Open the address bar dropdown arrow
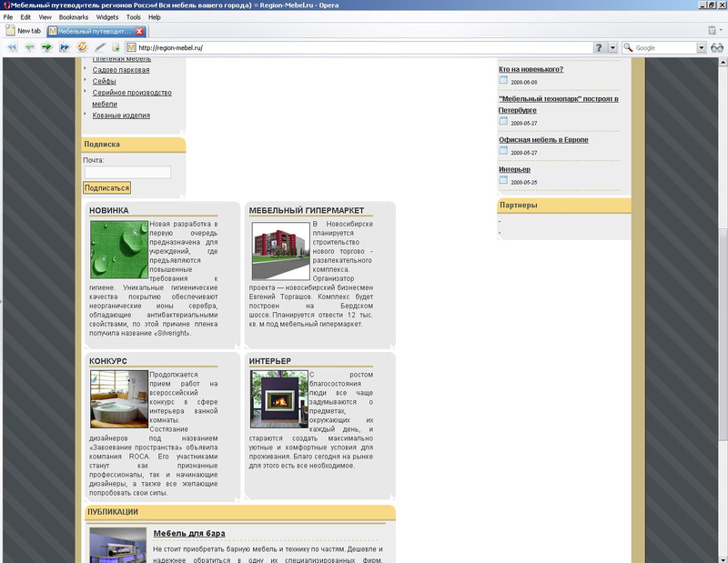 point(612,47)
